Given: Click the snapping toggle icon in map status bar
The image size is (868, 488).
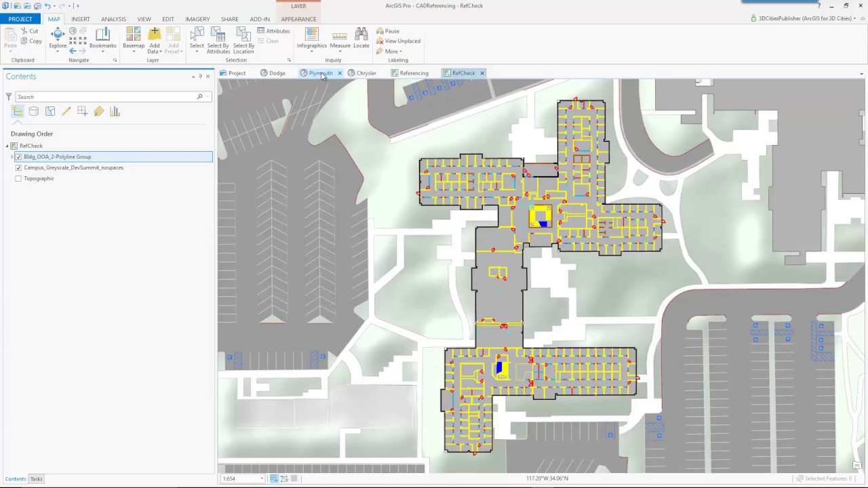Looking at the screenshot, I should [x=273, y=479].
